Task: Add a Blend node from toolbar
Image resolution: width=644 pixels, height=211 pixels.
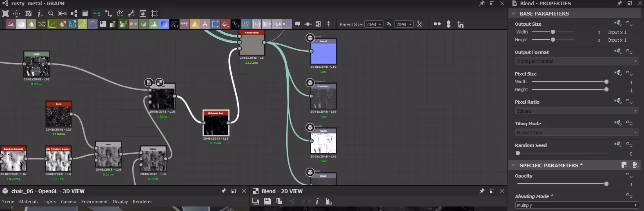Action: (x=21, y=24)
